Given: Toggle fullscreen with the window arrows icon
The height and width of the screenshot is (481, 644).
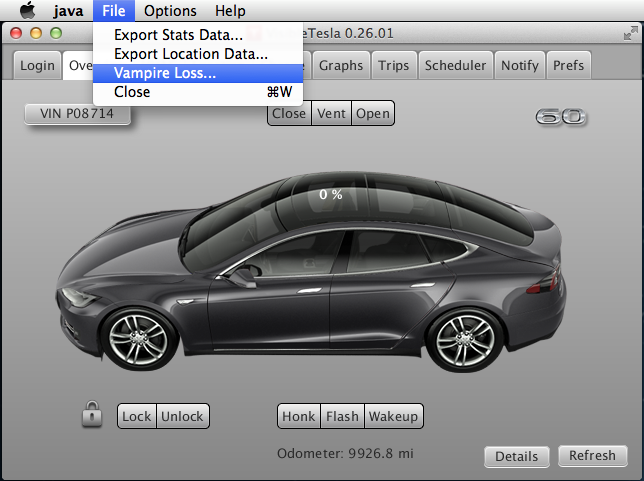Looking at the screenshot, I should [630, 33].
